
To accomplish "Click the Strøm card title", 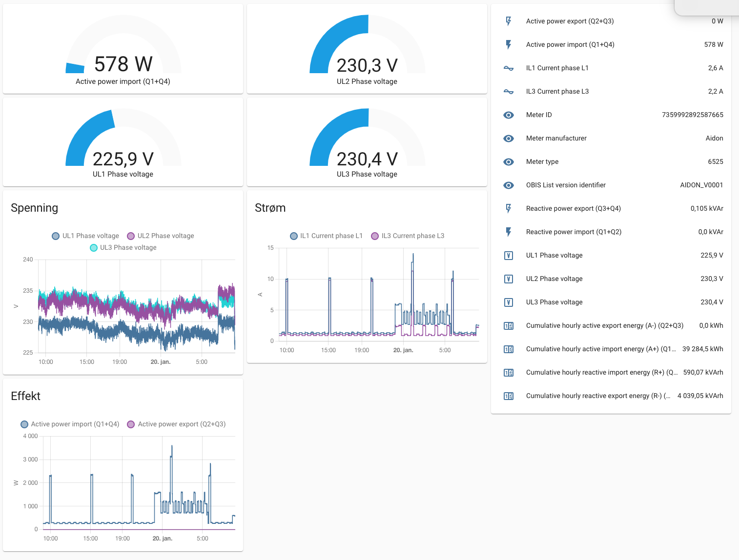I will 270,208.
